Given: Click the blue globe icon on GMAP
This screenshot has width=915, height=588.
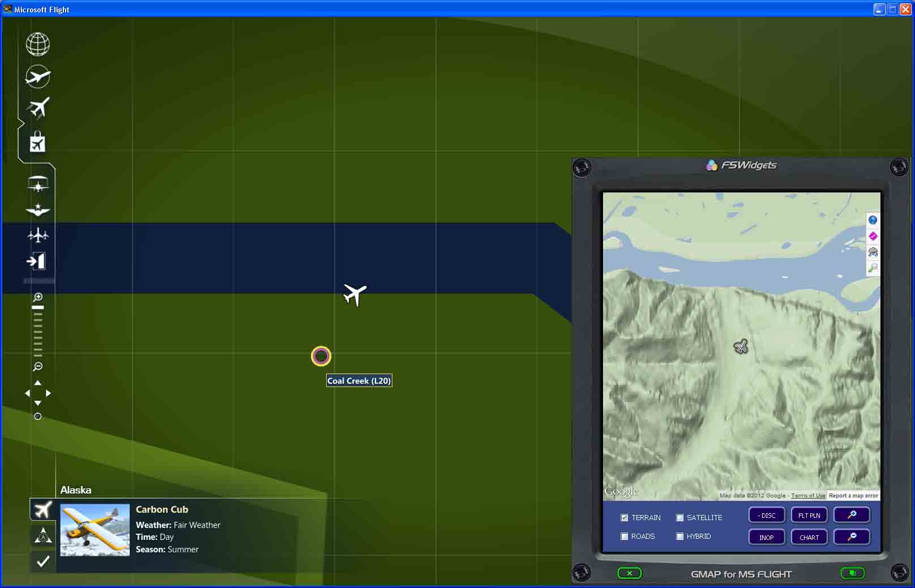Looking at the screenshot, I should pos(873,220).
